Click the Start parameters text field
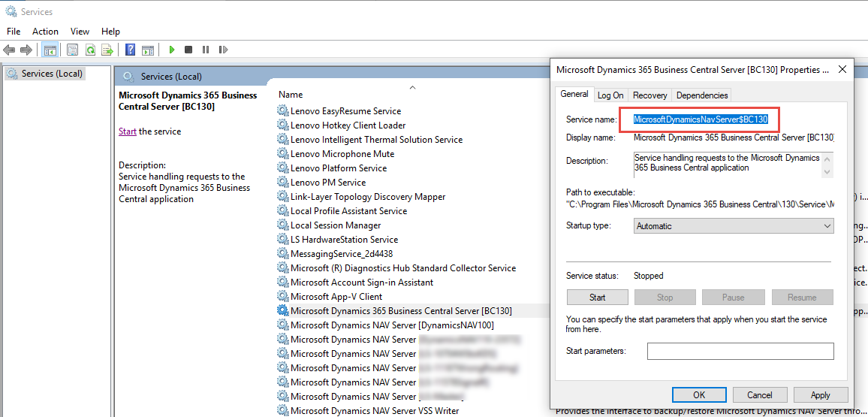This screenshot has height=417, width=868. pos(740,352)
